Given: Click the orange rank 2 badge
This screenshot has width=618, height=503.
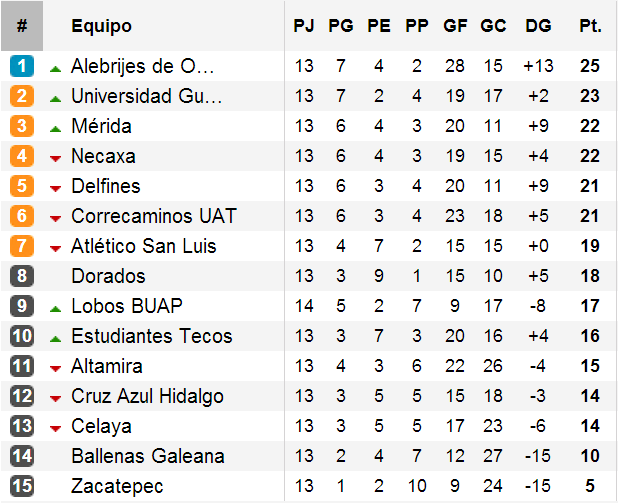Looking at the screenshot, I should click(22, 97).
